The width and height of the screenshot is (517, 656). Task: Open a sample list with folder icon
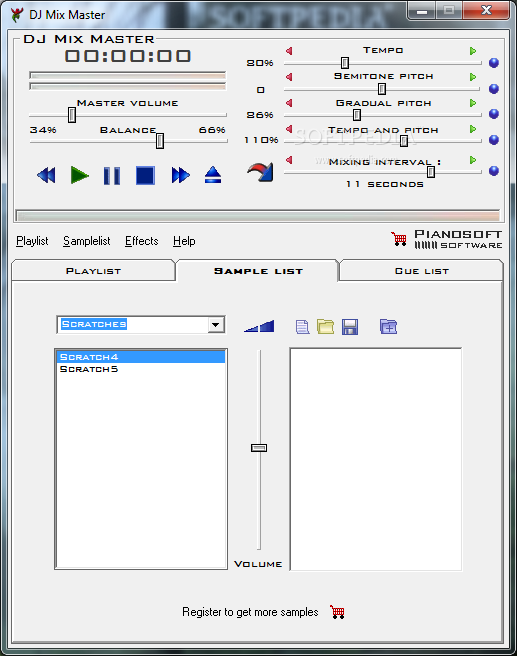coord(325,326)
